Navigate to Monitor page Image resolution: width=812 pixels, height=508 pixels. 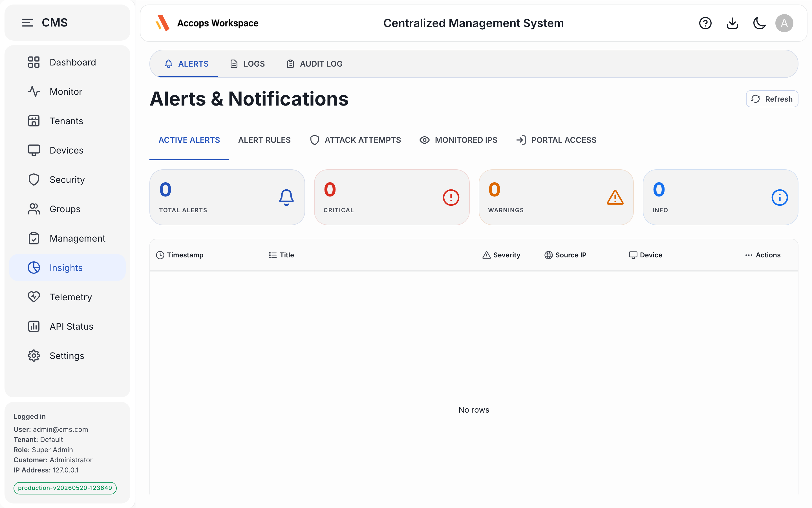pos(67,91)
